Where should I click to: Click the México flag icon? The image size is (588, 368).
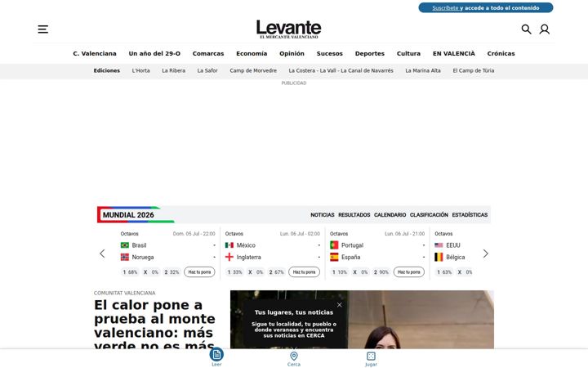[229, 245]
